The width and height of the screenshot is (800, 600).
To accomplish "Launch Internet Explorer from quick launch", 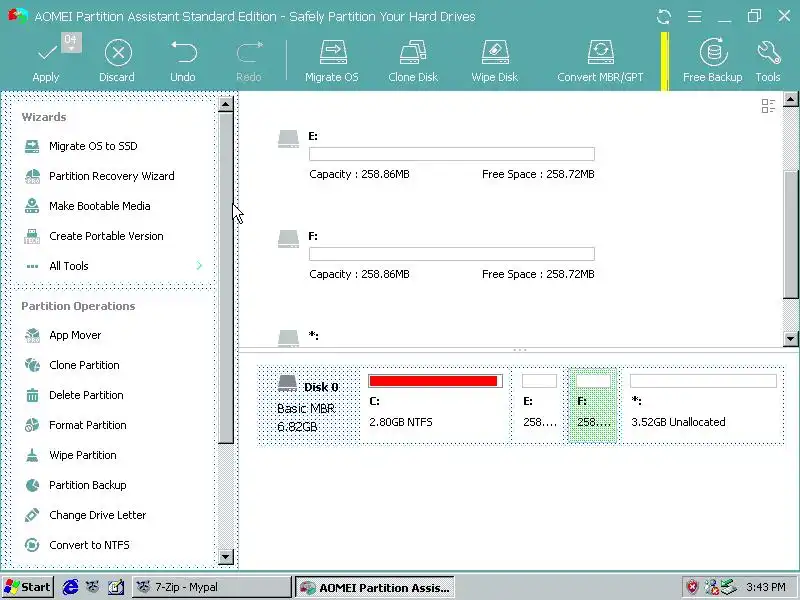I will point(70,587).
